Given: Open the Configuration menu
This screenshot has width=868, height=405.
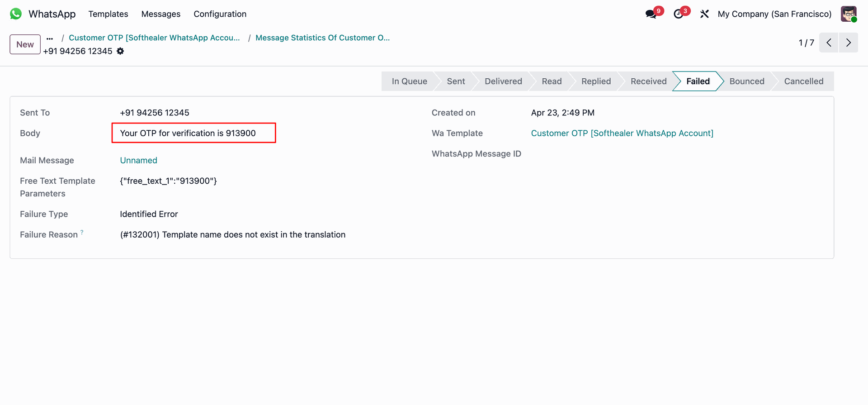Looking at the screenshot, I should click(x=220, y=14).
